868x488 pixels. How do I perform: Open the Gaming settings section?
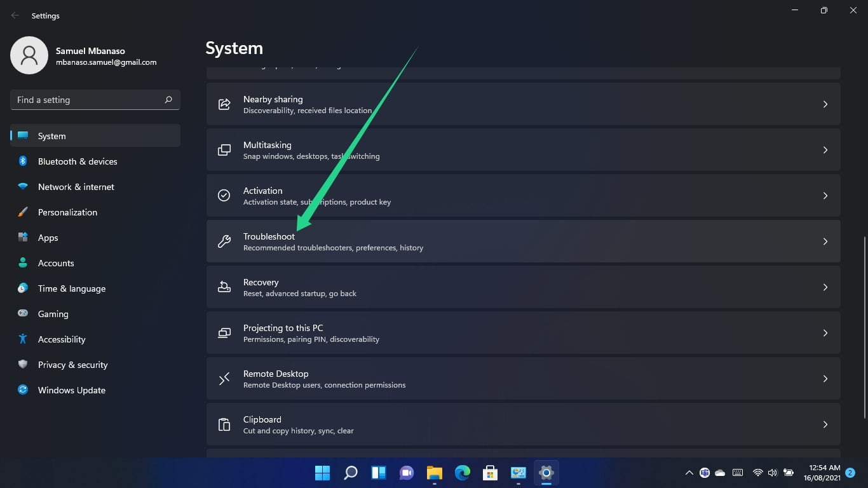(x=53, y=314)
